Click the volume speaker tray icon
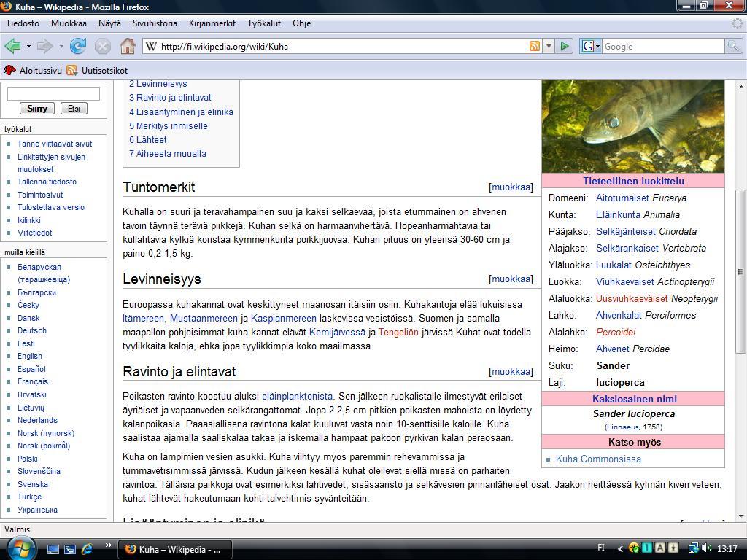747x560 pixels. 707,548
